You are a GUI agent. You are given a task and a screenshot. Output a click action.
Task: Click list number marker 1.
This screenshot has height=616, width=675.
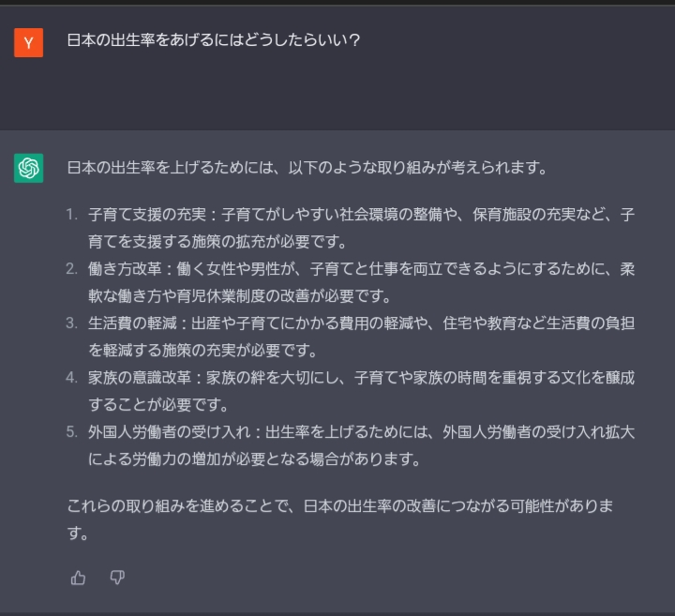pos(71,215)
